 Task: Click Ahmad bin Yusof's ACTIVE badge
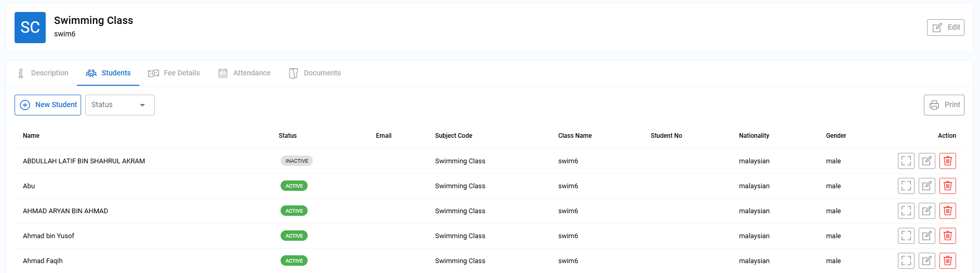[294, 236]
